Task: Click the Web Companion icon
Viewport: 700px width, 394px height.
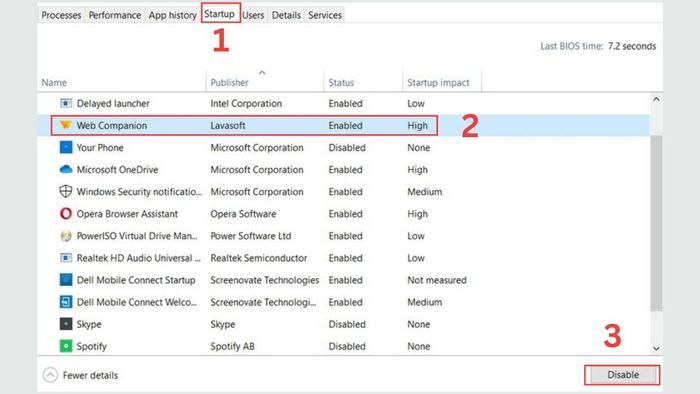Action: [66, 125]
